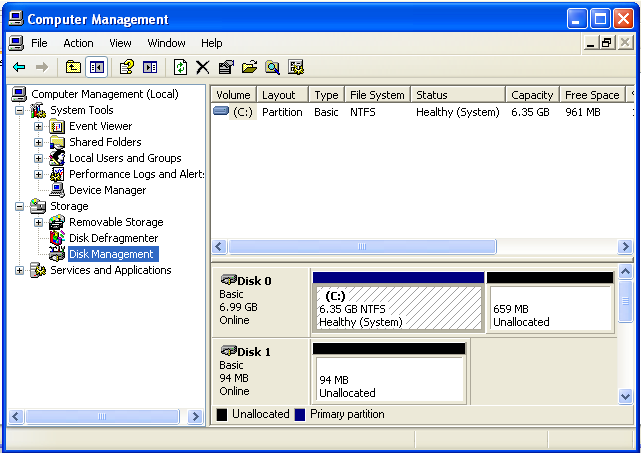The height and width of the screenshot is (453, 641).
Task: Click the Delete X toolbar icon
Action: click(203, 67)
